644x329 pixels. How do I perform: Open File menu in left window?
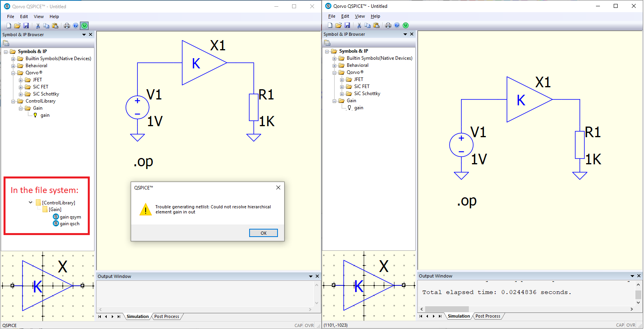click(x=11, y=17)
